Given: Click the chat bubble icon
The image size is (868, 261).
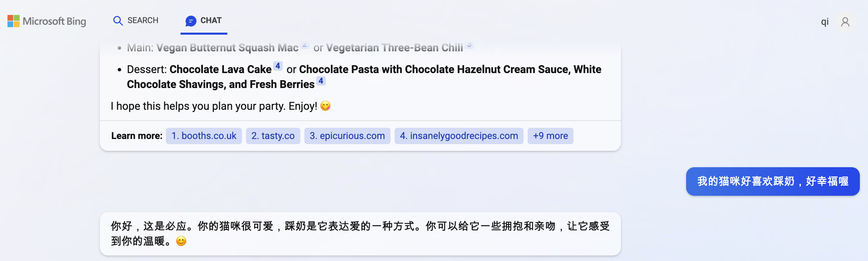Looking at the screenshot, I should (x=191, y=21).
